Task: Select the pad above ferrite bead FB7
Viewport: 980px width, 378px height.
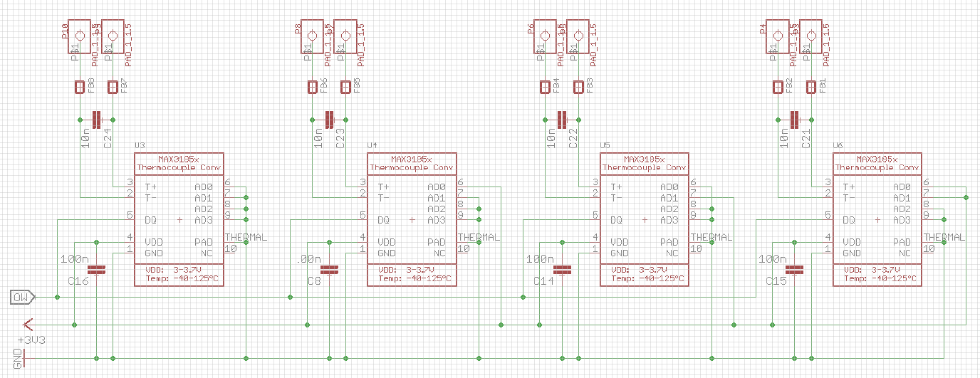Action: [112, 36]
